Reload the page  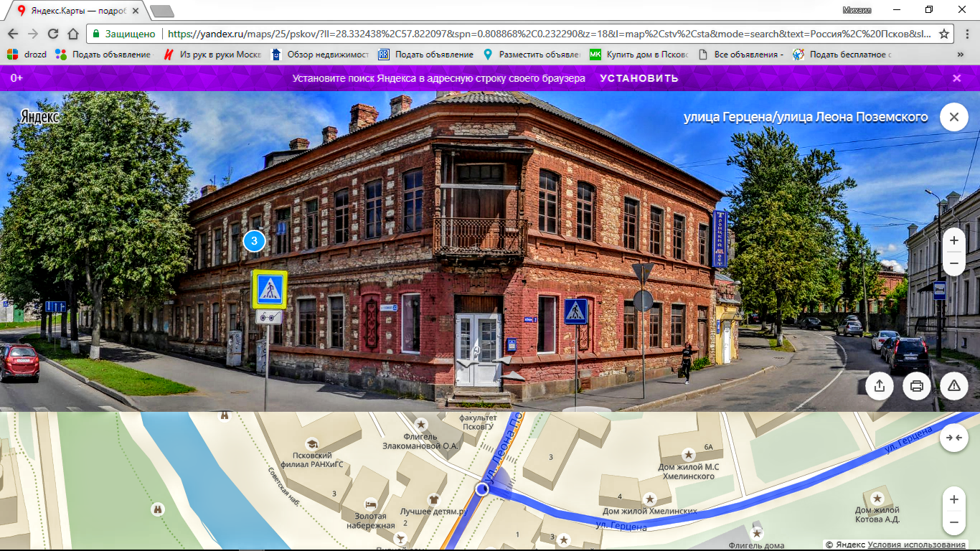pyautogui.click(x=53, y=34)
